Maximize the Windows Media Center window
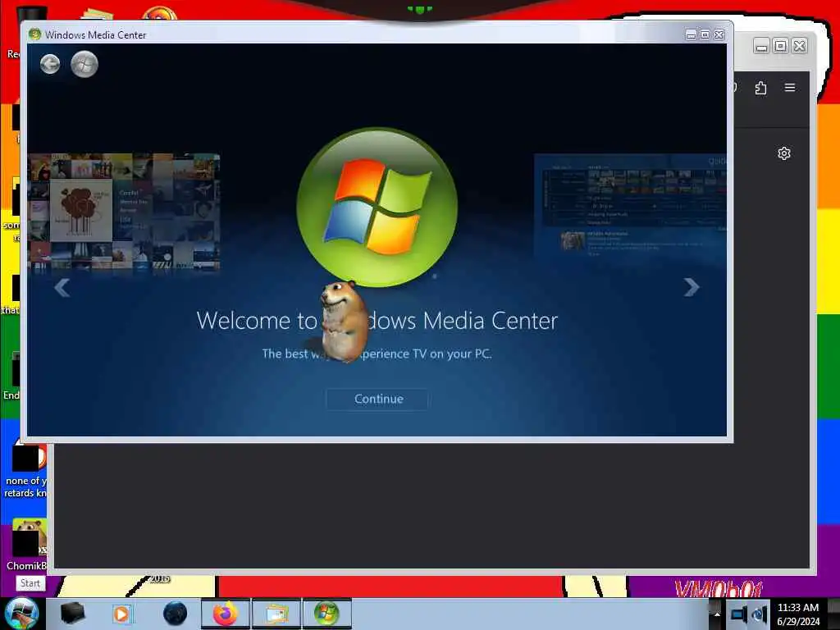The image size is (840, 630). point(705,34)
